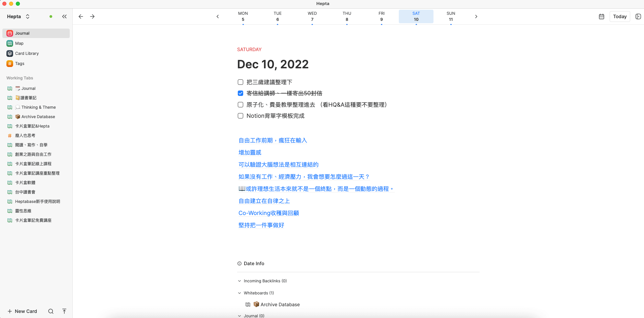Open the Card Library panel
Image resolution: width=644 pixels, height=318 pixels.
tap(27, 53)
